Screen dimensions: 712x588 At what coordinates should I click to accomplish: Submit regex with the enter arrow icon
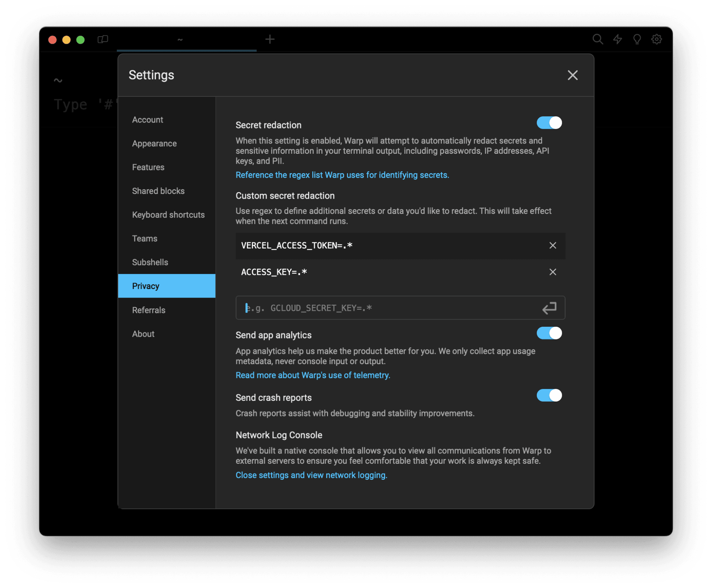click(x=549, y=308)
